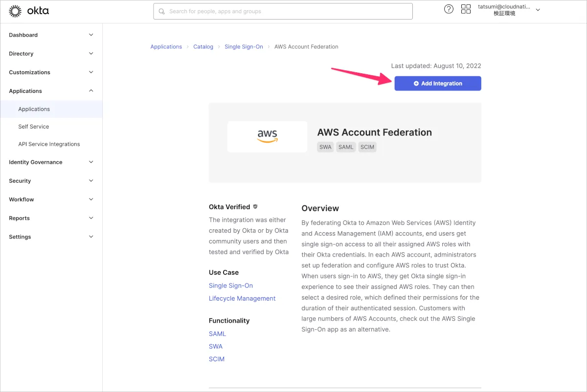Open the Lifecycle Management use case link

coord(242,299)
